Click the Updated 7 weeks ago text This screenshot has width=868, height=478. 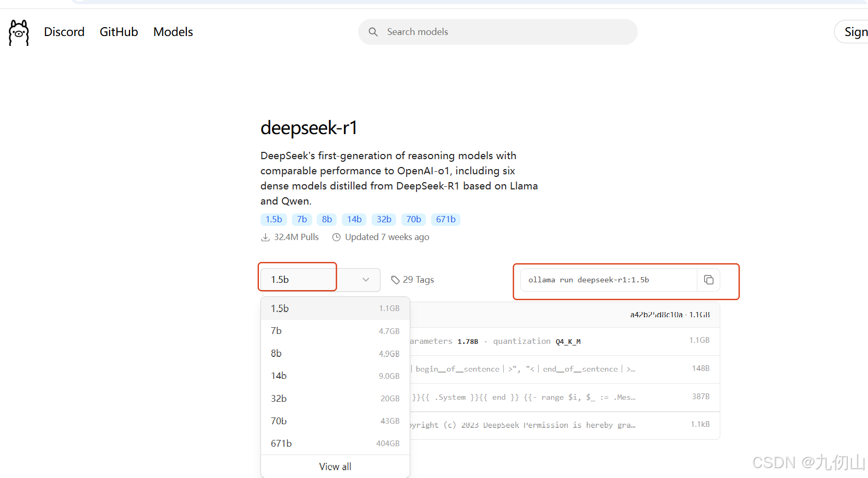click(x=387, y=237)
